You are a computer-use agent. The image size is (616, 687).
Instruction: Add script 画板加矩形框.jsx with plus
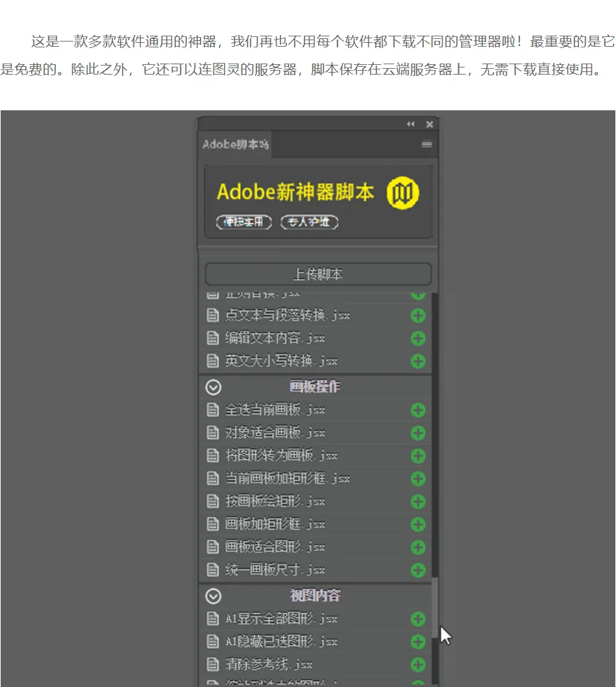418,524
